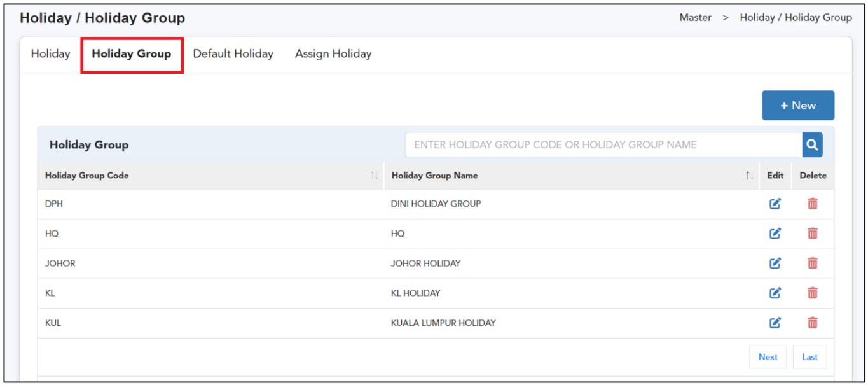868x385 pixels.
Task: Jump to the Last page
Action: (809, 357)
